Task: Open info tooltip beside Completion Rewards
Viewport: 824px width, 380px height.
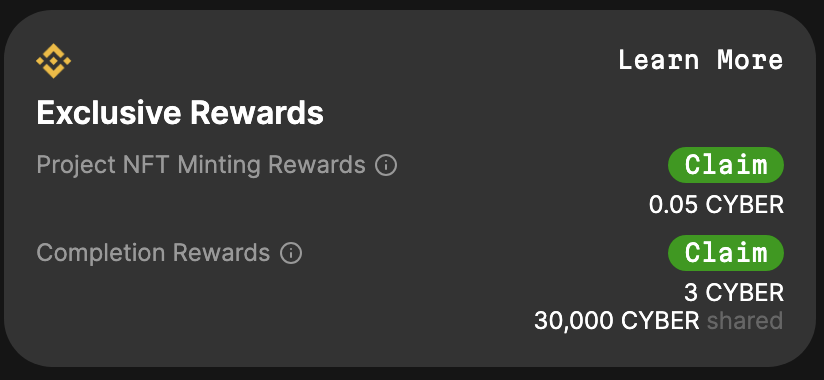Action: coord(291,253)
